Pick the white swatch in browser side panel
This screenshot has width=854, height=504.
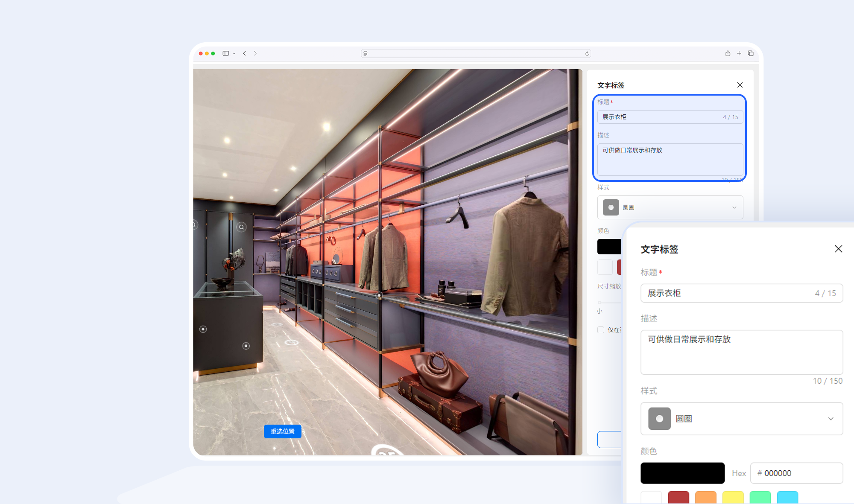605,267
